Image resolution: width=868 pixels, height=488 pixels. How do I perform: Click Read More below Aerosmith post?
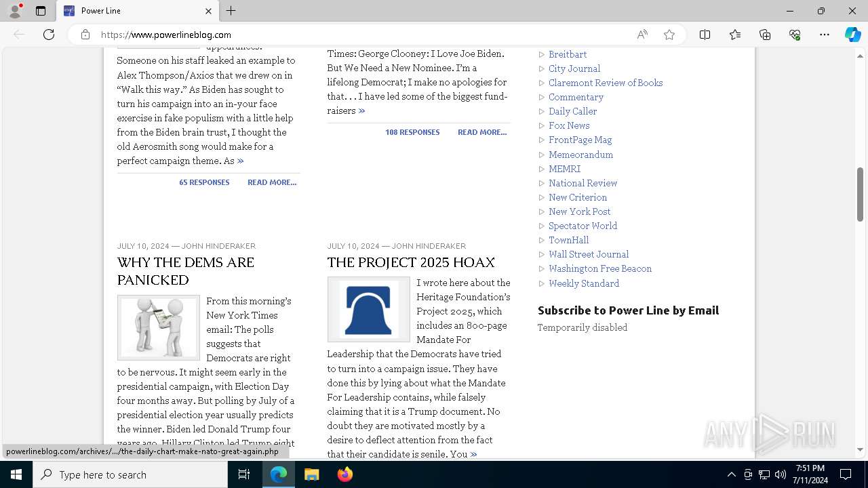click(272, 182)
